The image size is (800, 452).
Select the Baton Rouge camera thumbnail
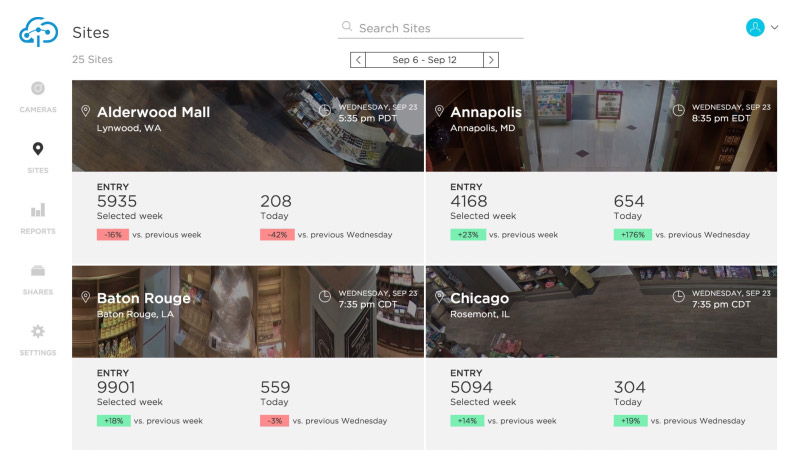click(x=248, y=310)
